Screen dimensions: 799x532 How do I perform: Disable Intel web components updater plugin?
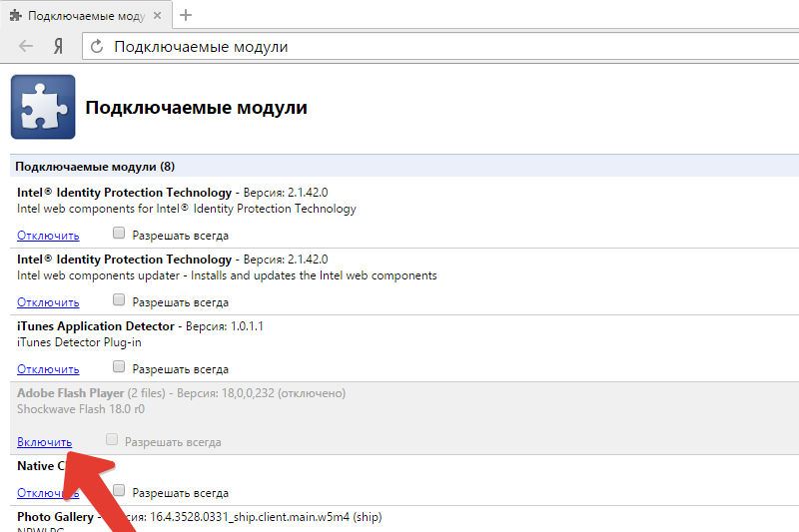coord(48,301)
